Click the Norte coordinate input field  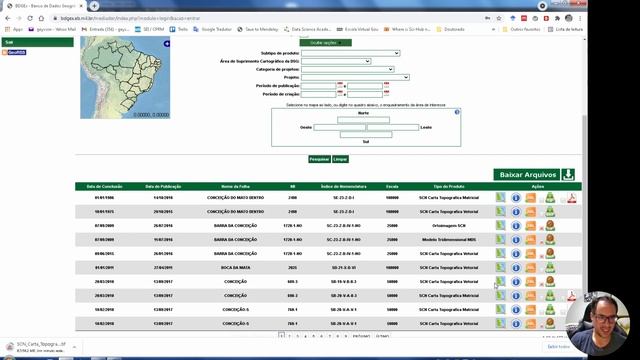(x=363, y=120)
